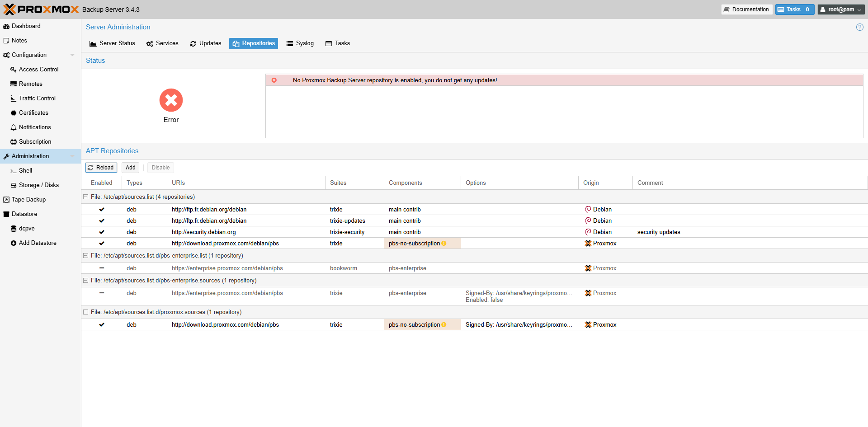Click the Notifications bell icon

coord(14,127)
